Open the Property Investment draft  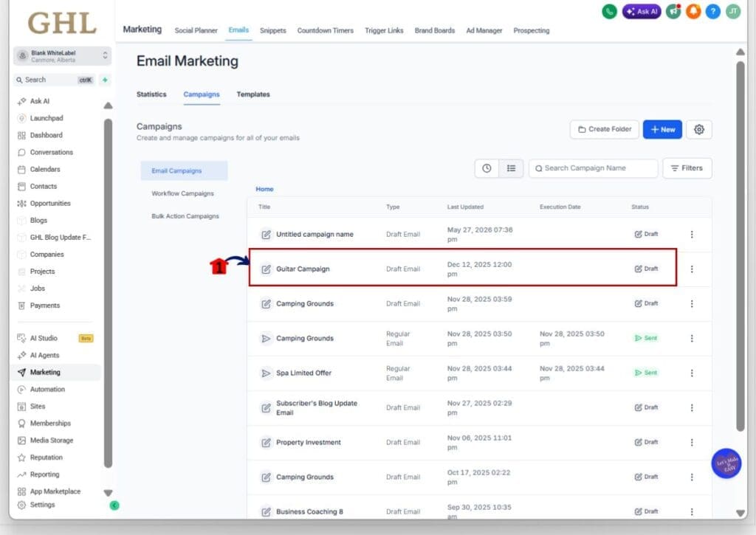(479, 443)
